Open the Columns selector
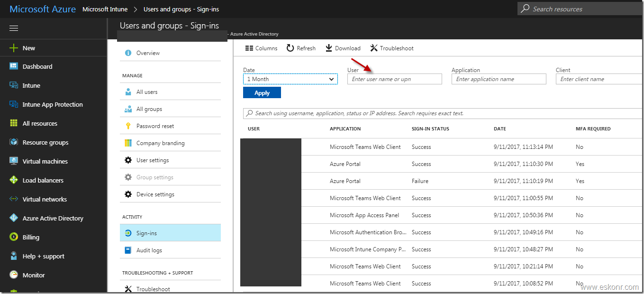Screen dimensions: 644x294 click(x=261, y=48)
